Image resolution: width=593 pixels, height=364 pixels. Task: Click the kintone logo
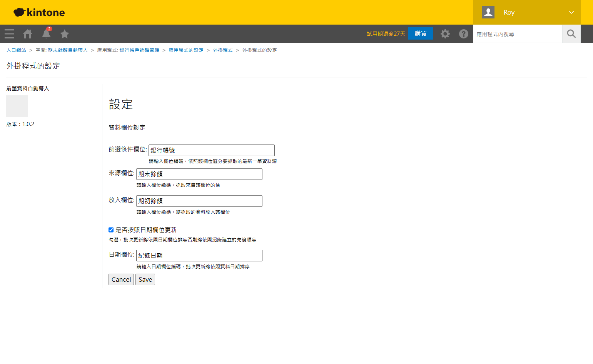click(39, 12)
